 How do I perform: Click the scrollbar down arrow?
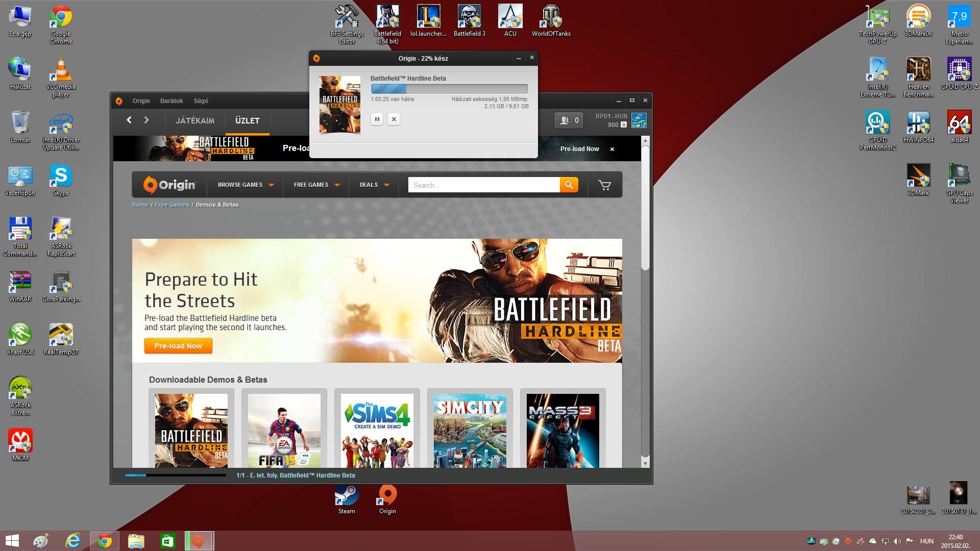645,463
